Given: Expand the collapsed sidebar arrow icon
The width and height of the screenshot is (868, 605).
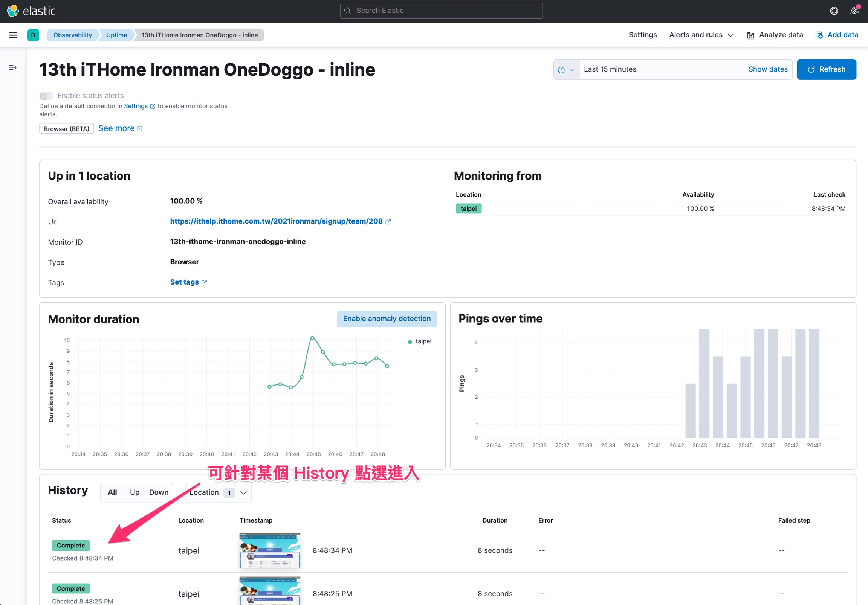Looking at the screenshot, I should (13, 67).
